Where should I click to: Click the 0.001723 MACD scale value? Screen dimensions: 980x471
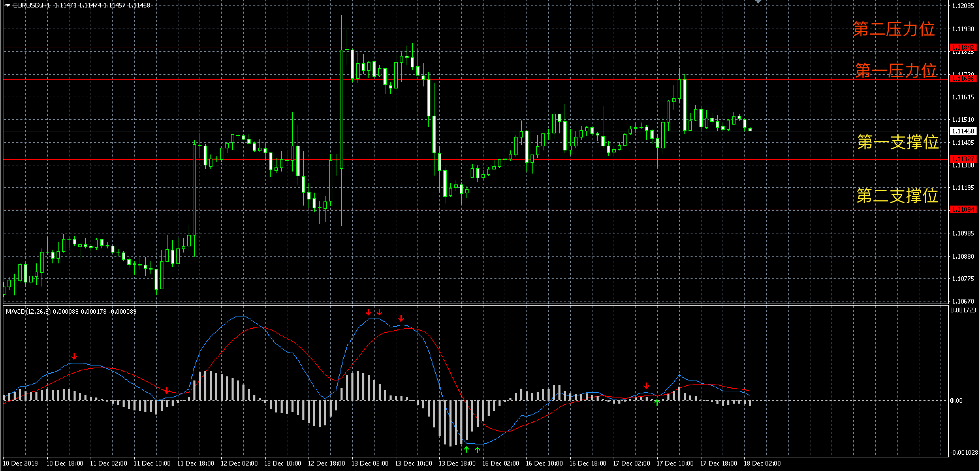pyautogui.click(x=963, y=310)
